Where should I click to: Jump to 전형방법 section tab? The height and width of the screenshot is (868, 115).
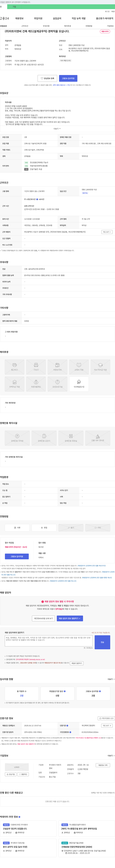click(x=89, y=26)
